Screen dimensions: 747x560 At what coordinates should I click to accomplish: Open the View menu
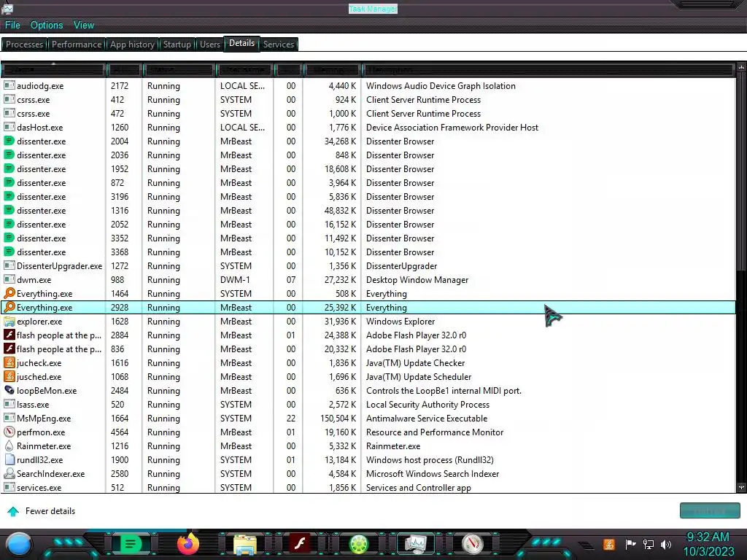click(x=84, y=26)
